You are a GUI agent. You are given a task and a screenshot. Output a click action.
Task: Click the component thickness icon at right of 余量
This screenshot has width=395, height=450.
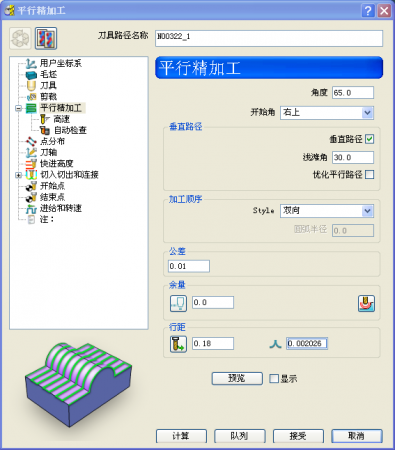366,303
